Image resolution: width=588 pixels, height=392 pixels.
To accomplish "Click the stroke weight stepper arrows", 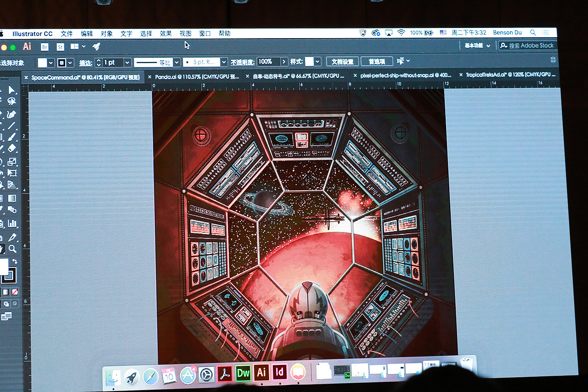I will pos(98,62).
